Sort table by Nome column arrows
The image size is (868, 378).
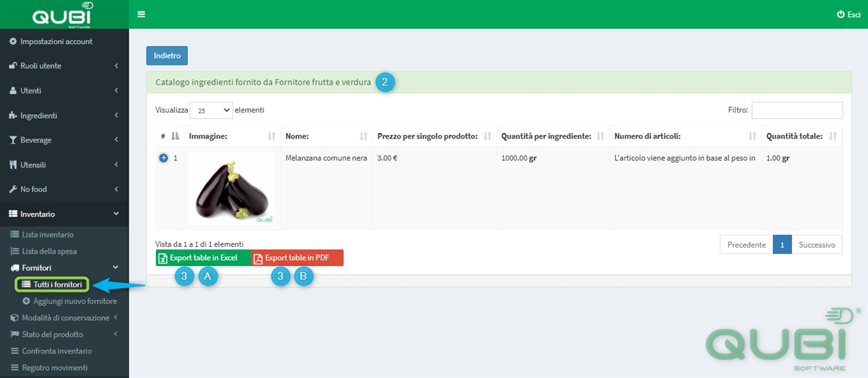click(363, 136)
